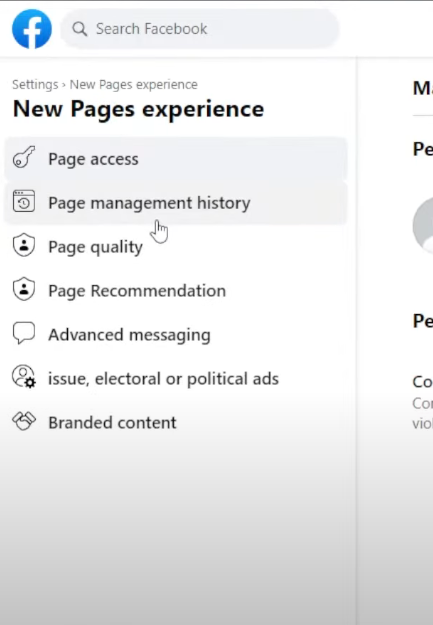Click the New Pages experience breadcrumb link

click(134, 85)
